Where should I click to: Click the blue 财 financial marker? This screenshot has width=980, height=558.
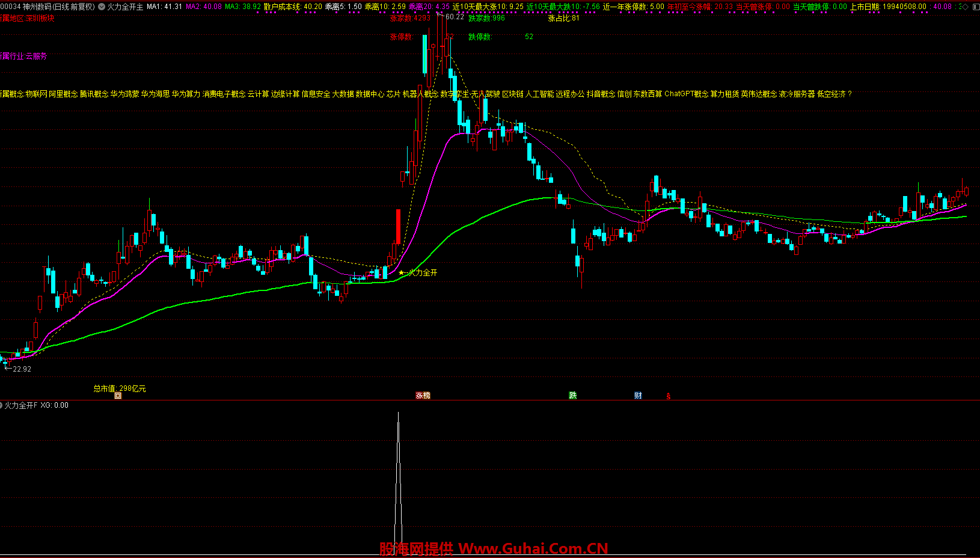[x=638, y=396]
